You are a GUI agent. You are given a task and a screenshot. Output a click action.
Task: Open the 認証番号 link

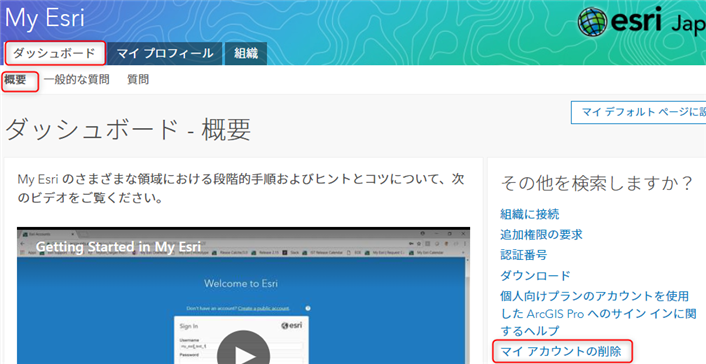click(524, 255)
